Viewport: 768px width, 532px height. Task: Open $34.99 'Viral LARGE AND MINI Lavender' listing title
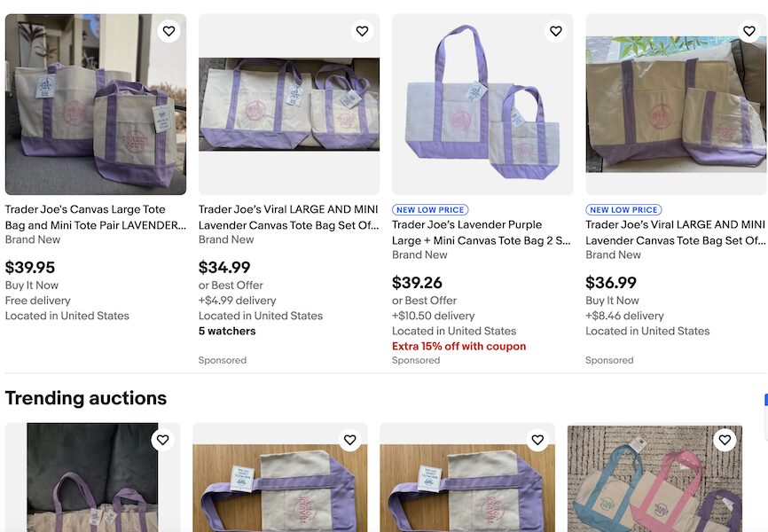[x=289, y=217]
